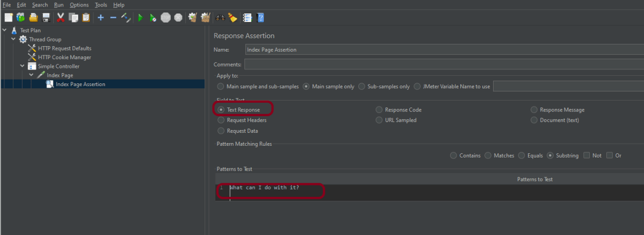
Task: Tick the Or checkbox
Action: [609, 155]
